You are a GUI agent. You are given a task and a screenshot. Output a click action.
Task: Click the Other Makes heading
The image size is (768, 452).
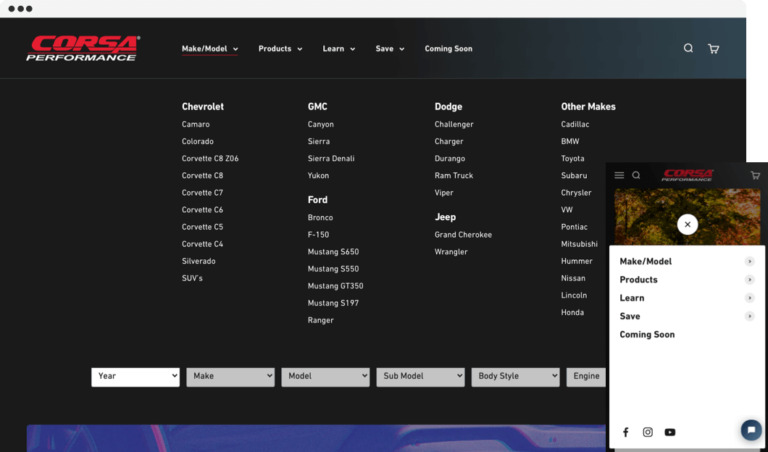pos(588,106)
